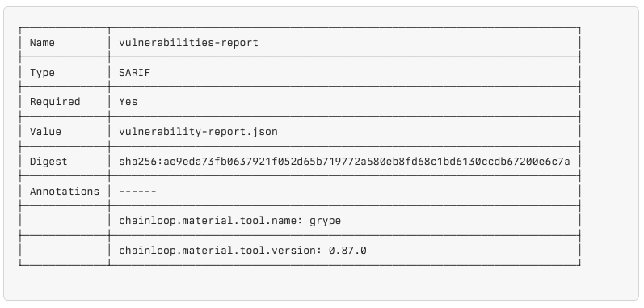Viewport: 644px width, 308px height.
Task: Click the Digest label
Action: (x=48, y=162)
